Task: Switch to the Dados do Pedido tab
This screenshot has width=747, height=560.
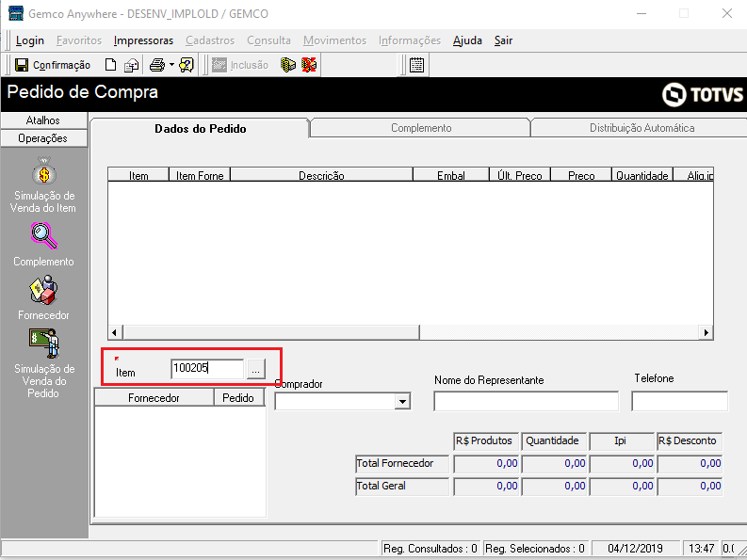Action: point(200,129)
